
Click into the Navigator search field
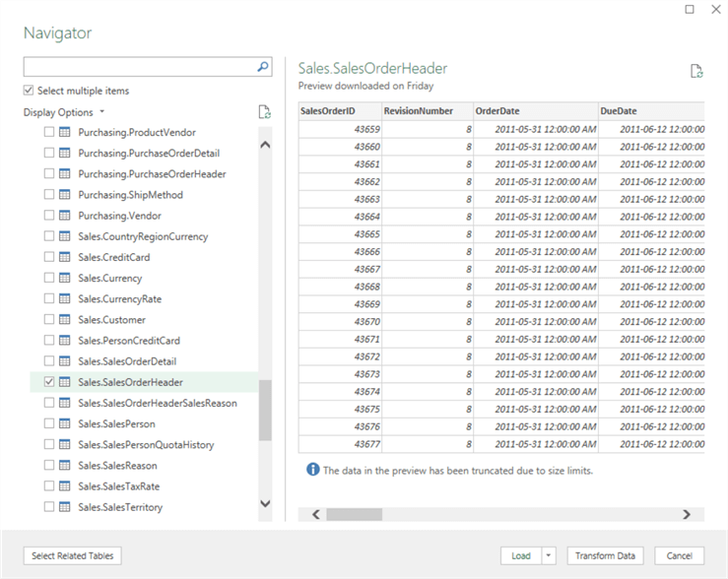[x=138, y=67]
